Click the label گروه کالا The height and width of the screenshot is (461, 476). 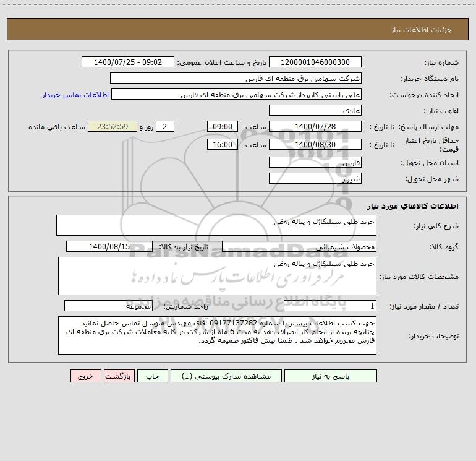[444, 247]
